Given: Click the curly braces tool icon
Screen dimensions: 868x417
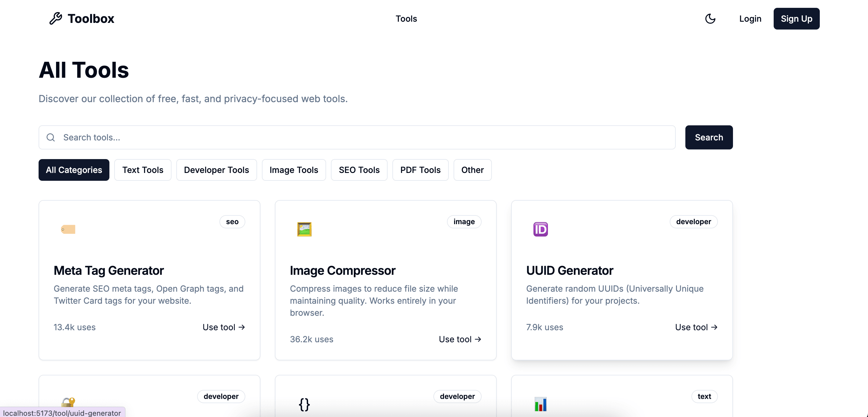Looking at the screenshot, I should click(304, 404).
